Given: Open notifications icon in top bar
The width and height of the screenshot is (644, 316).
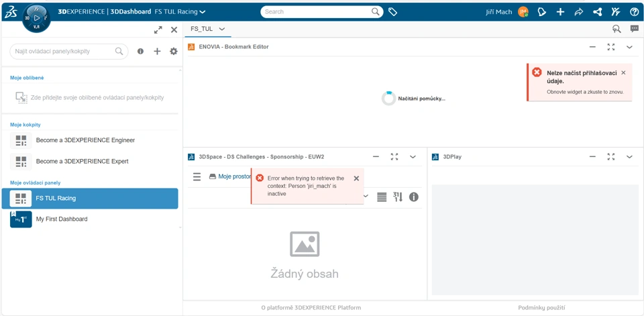Looking at the screenshot, I should pyautogui.click(x=542, y=12).
